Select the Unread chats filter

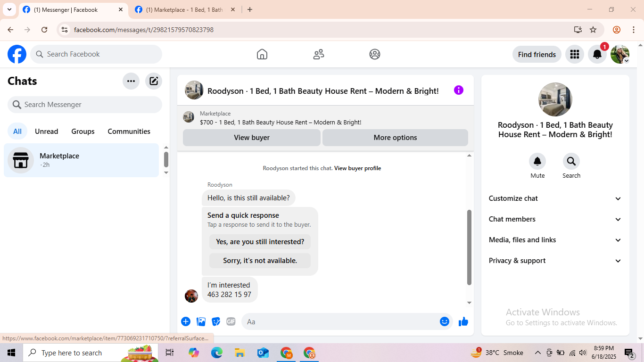click(47, 132)
